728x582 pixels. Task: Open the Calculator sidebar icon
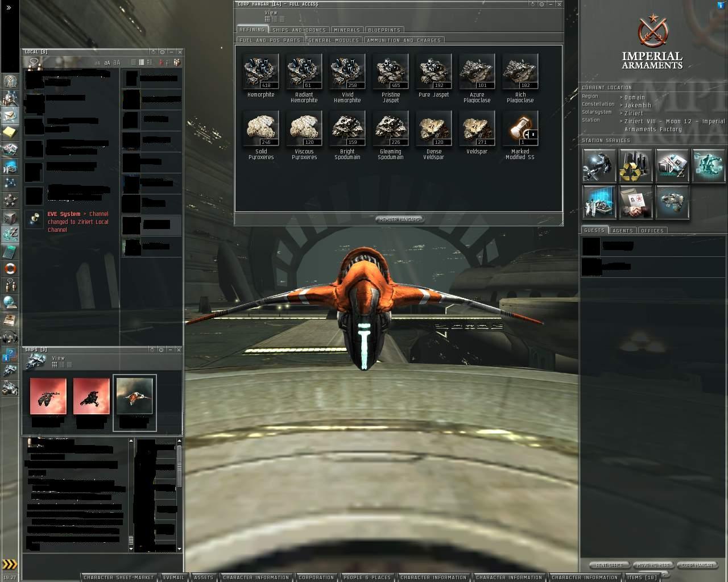coord(10,252)
